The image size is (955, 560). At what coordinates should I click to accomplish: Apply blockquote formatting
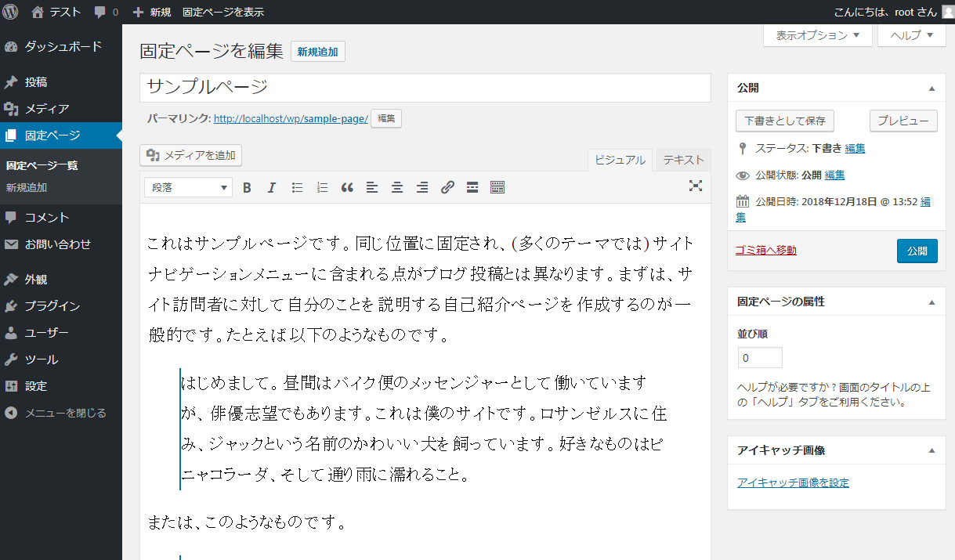click(x=347, y=187)
